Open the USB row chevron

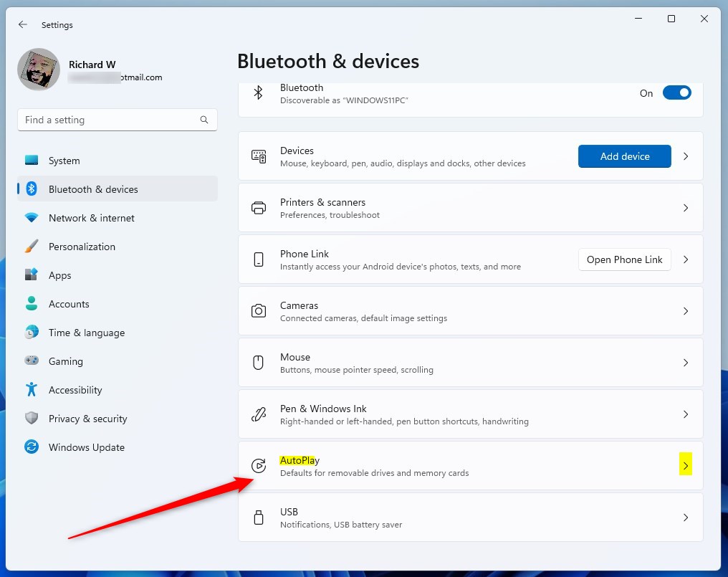[685, 518]
